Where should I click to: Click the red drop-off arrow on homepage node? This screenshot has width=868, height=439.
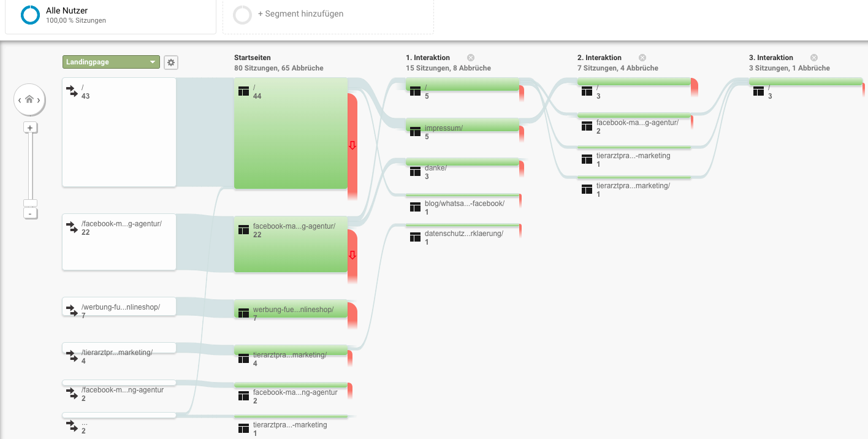click(352, 145)
